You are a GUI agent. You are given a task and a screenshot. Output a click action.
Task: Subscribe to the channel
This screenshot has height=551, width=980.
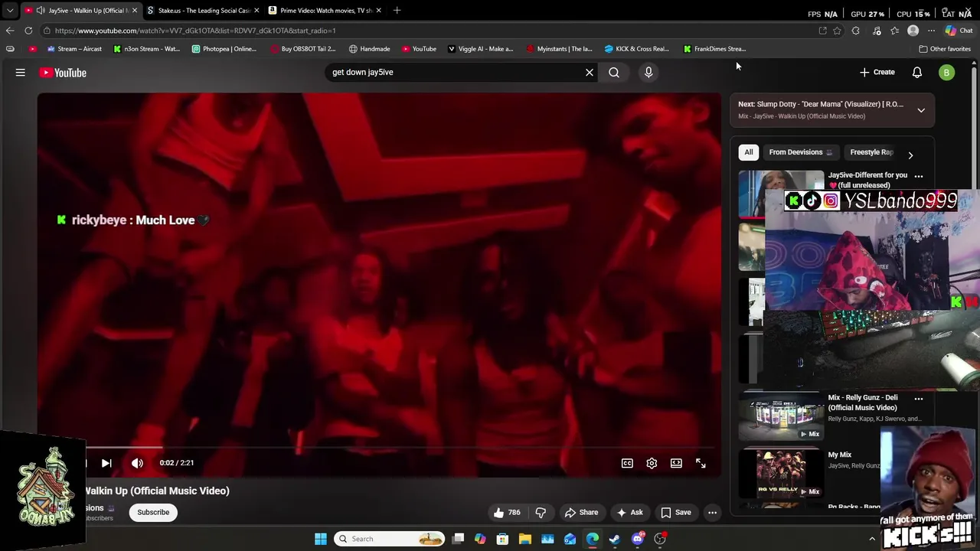(x=153, y=513)
